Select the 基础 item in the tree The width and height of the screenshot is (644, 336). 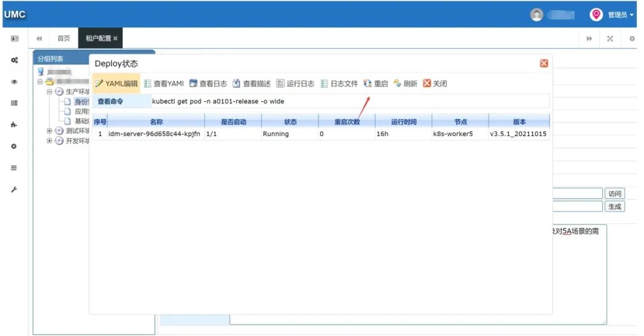pos(81,121)
